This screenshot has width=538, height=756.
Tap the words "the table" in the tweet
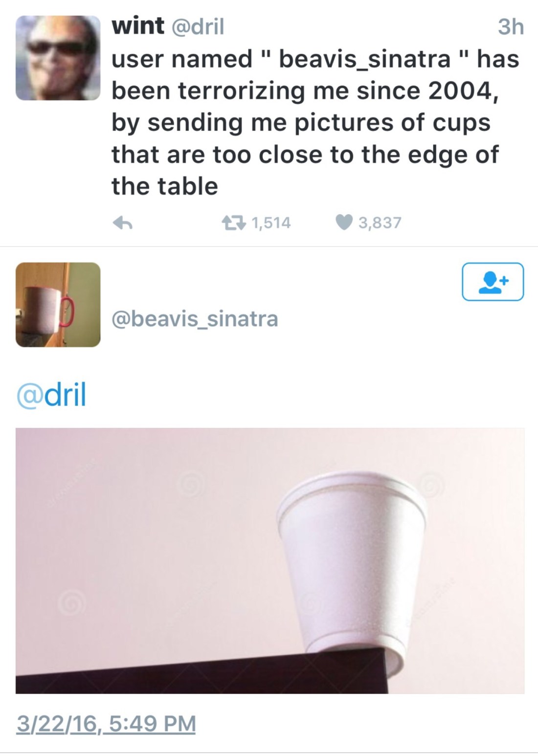point(164,186)
